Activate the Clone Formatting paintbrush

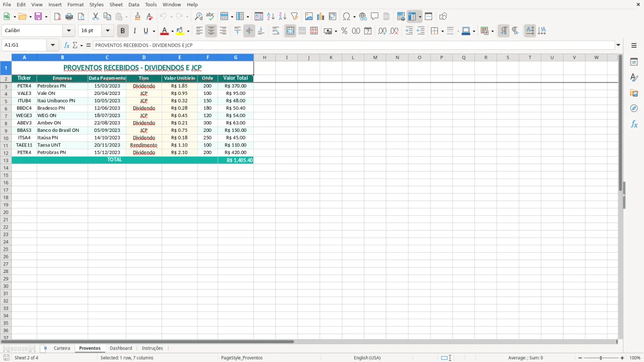pyautogui.click(x=138, y=17)
